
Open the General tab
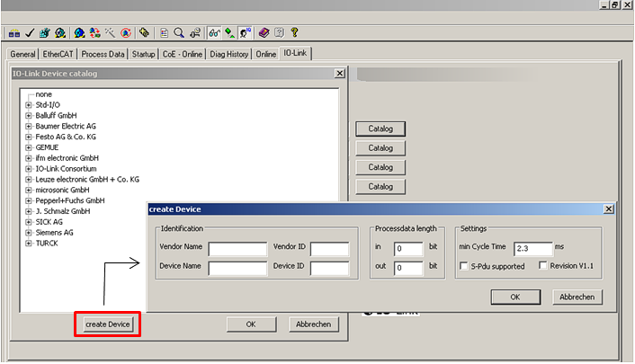(22, 54)
